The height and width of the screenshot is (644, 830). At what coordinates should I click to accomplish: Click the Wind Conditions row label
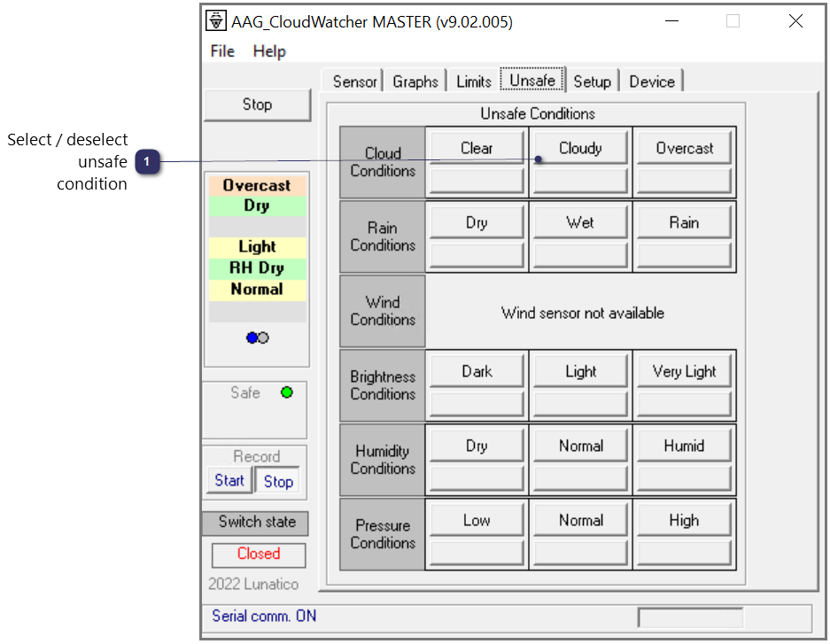tap(383, 311)
